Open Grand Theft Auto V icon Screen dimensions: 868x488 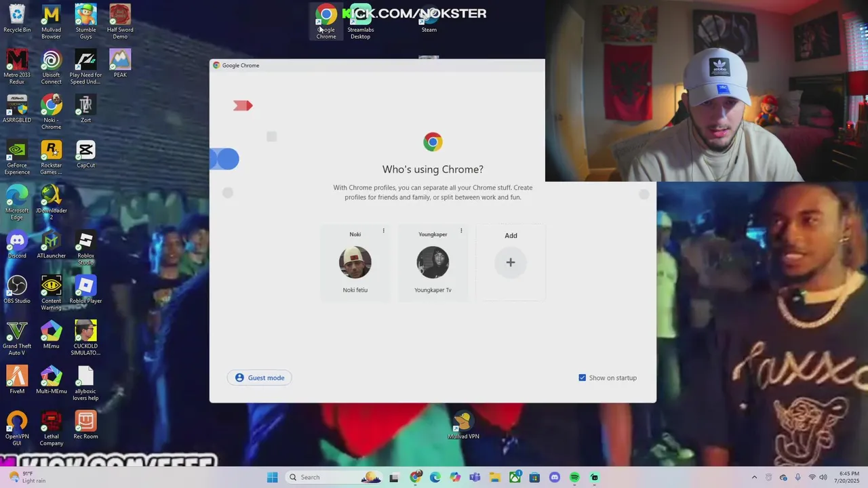point(17,338)
